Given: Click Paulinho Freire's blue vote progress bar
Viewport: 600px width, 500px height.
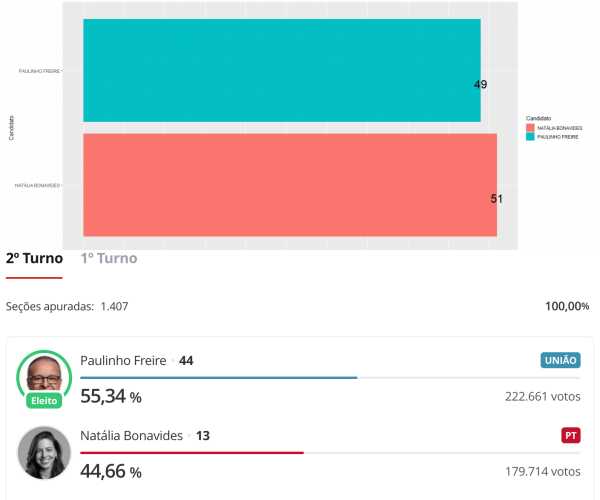Looking at the screenshot, I should [x=218, y=378].
